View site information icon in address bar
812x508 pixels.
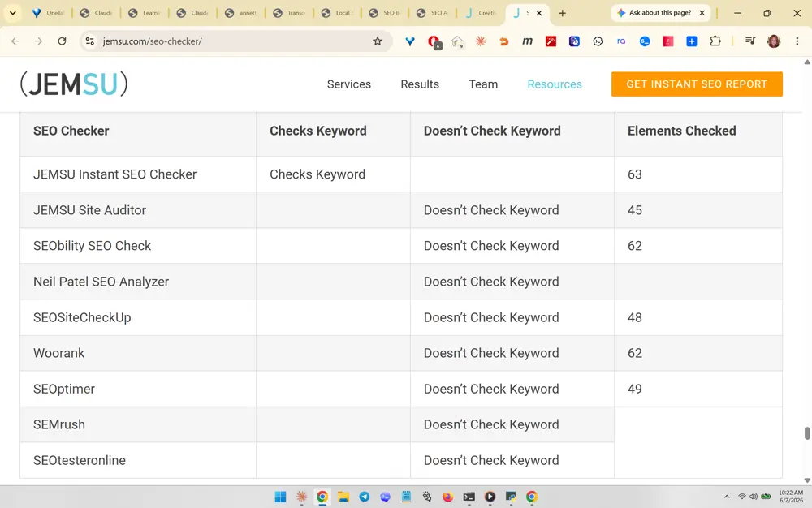(x=90, y=41)
